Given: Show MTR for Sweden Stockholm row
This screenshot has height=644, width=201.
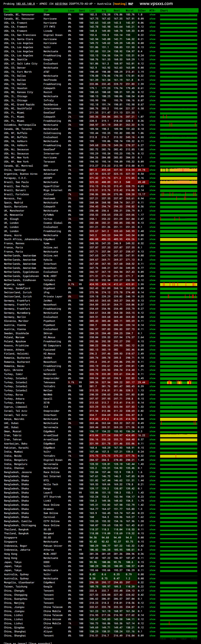Looking at the screenshot, I should tap(152, 333).
